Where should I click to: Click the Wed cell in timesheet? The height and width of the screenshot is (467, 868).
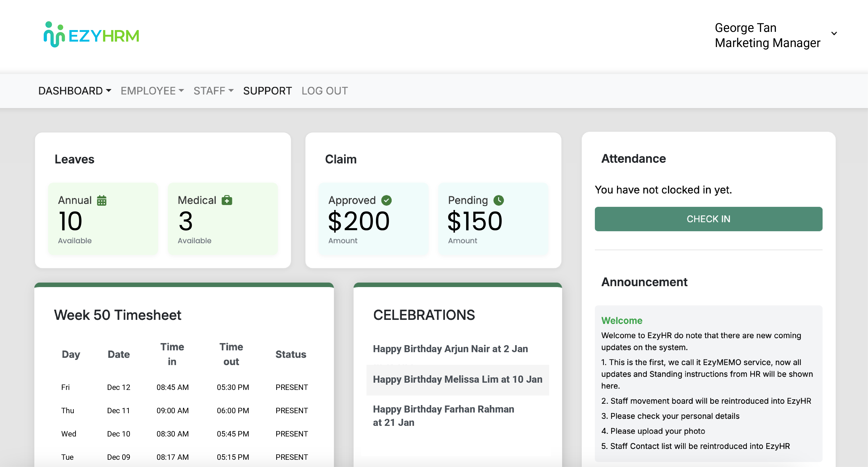click(x=69, y=434)
